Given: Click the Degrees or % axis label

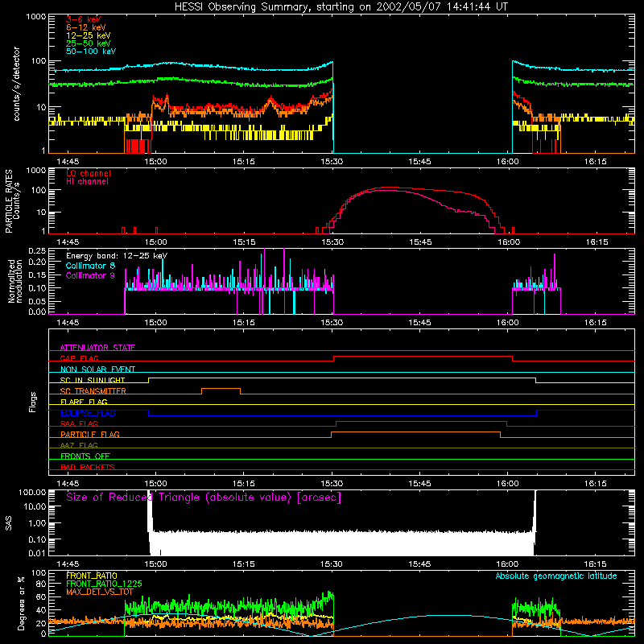Looking at the screenshot, I should 21,603.
